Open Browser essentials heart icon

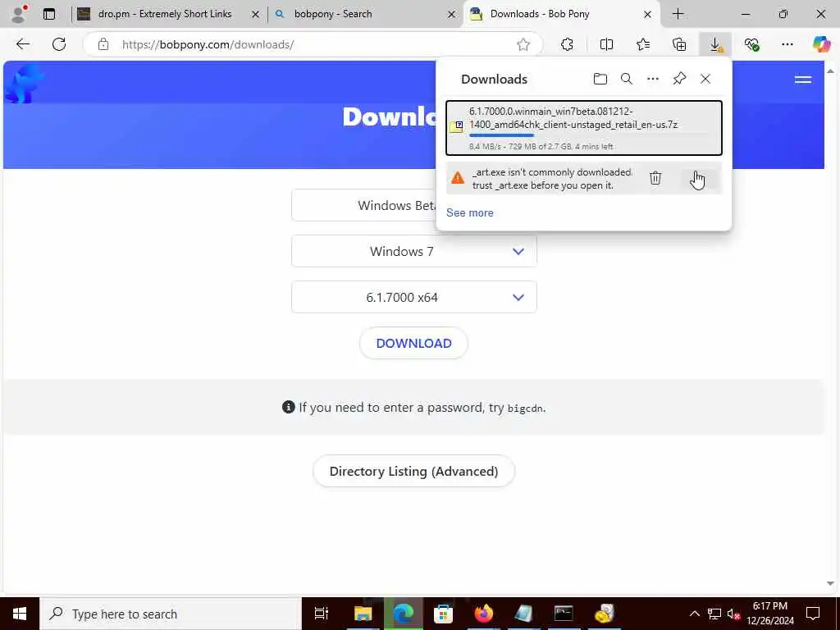point(751,44)
